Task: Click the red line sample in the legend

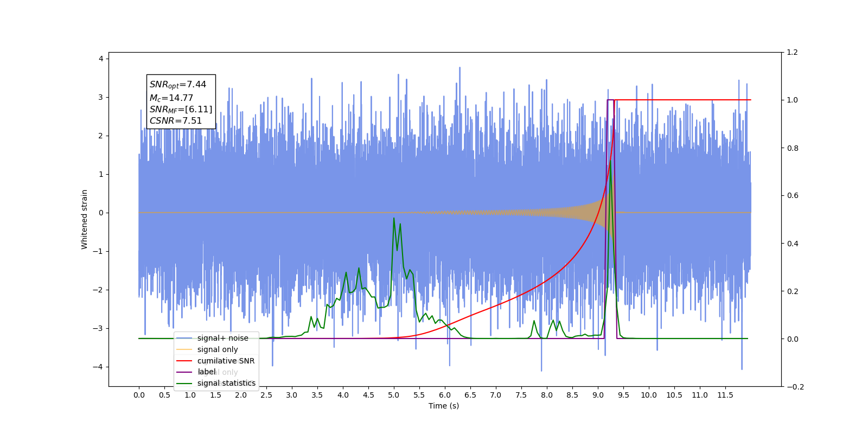Action: tap(184, 361)
